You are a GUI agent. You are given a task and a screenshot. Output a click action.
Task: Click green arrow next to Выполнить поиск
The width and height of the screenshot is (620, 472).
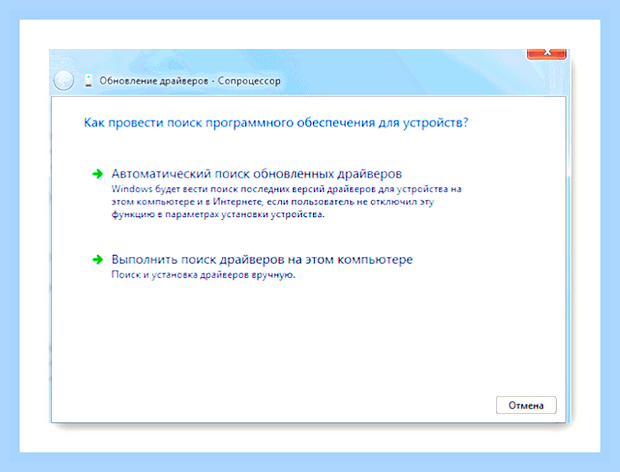(x=97, y=260)
